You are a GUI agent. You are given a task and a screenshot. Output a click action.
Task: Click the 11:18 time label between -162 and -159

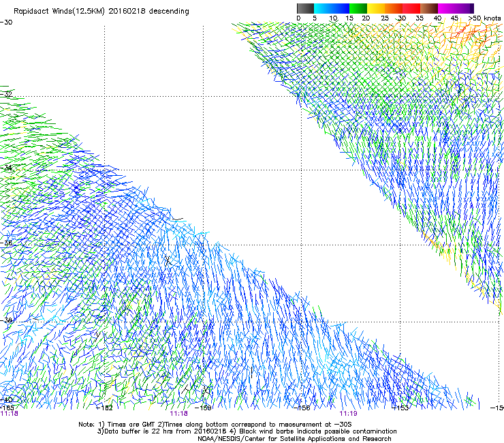[178, 414]
